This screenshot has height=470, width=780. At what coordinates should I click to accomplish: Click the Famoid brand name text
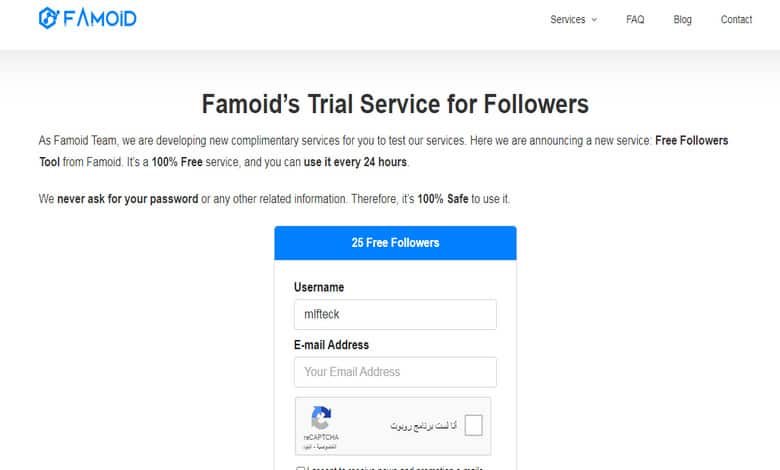pos(100,18)
